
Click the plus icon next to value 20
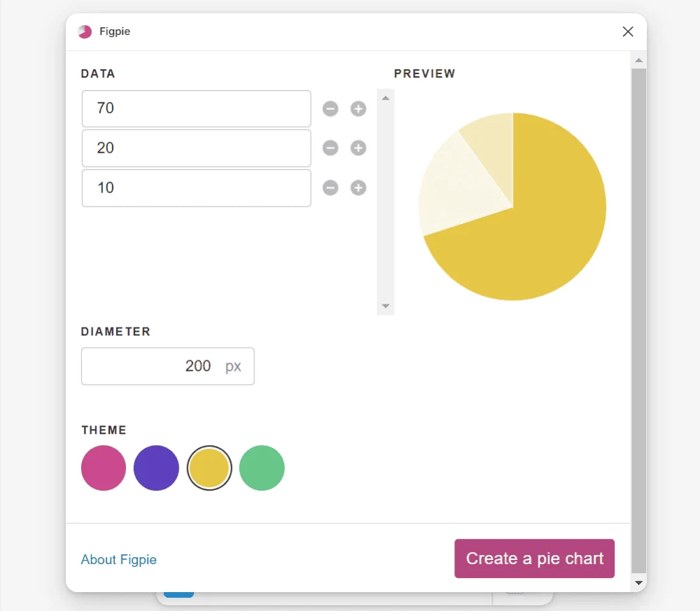tap(358, 148)
